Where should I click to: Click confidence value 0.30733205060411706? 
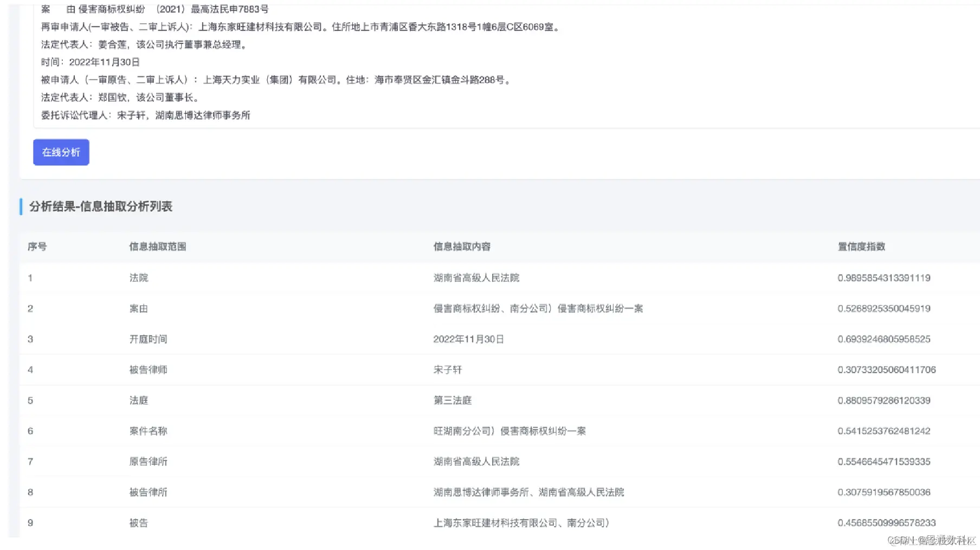(x=887, y=370)
